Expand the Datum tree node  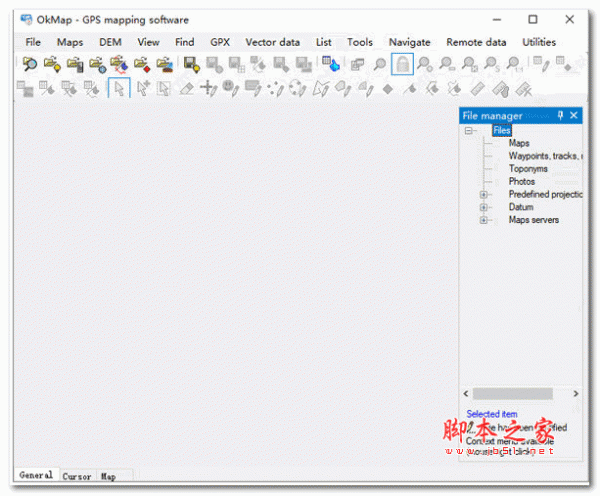pyautogui.click(x=485, y=208)
